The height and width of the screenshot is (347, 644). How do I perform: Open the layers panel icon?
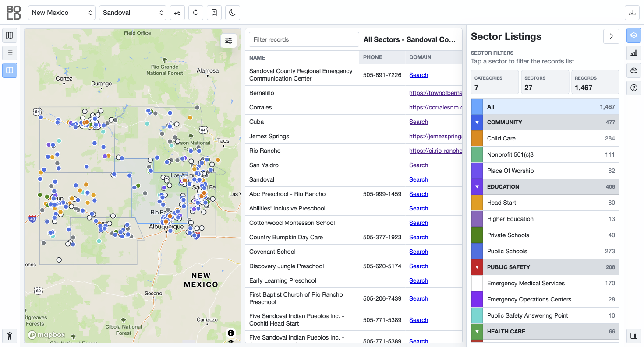coord(634,35)
